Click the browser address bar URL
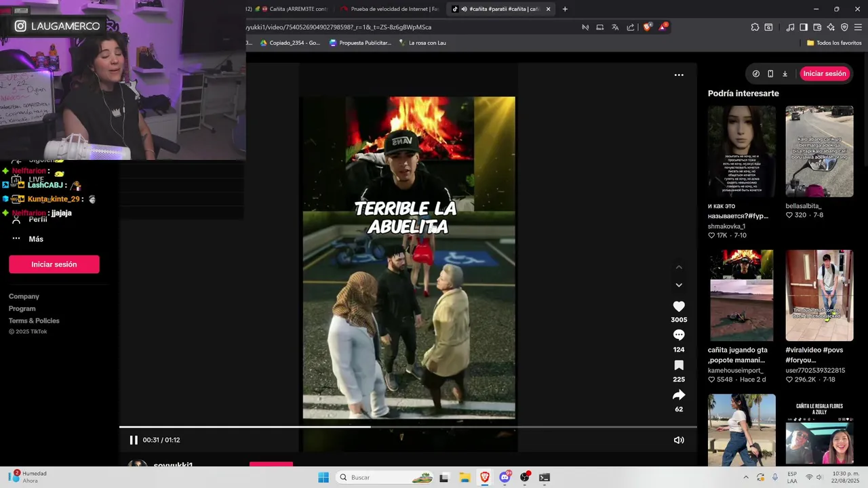 (339, 27)
